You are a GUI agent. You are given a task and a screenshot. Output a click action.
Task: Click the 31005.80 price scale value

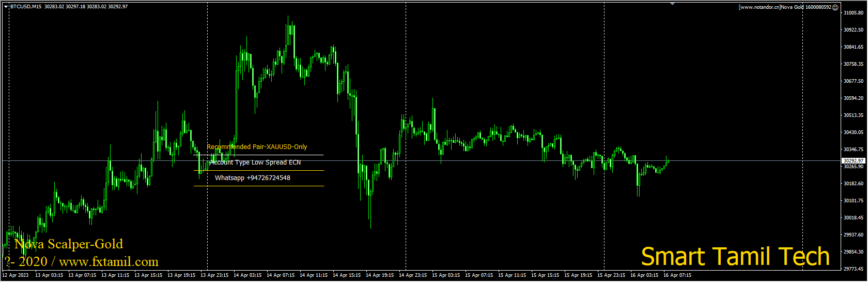click(854, 13)
